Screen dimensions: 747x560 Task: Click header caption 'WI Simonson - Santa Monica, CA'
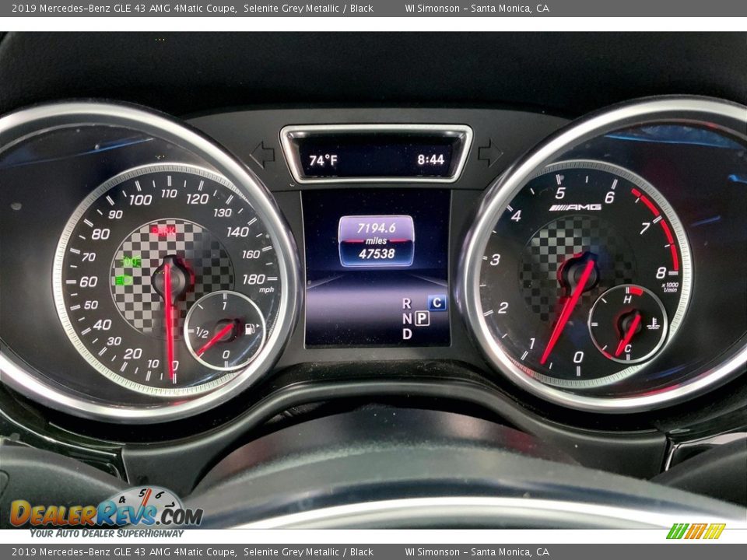click(x=477, y=8)
